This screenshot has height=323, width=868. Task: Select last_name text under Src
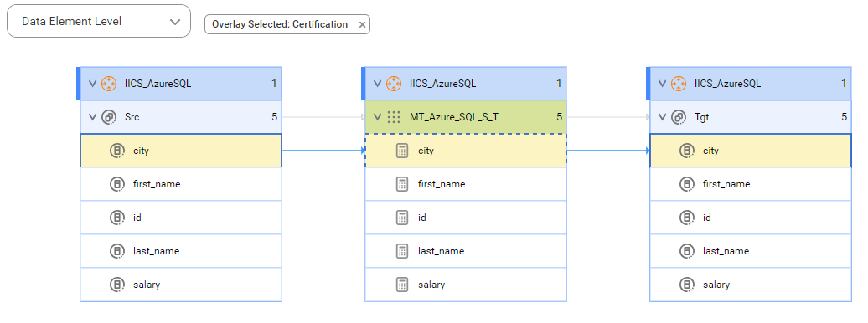(156, 251)
